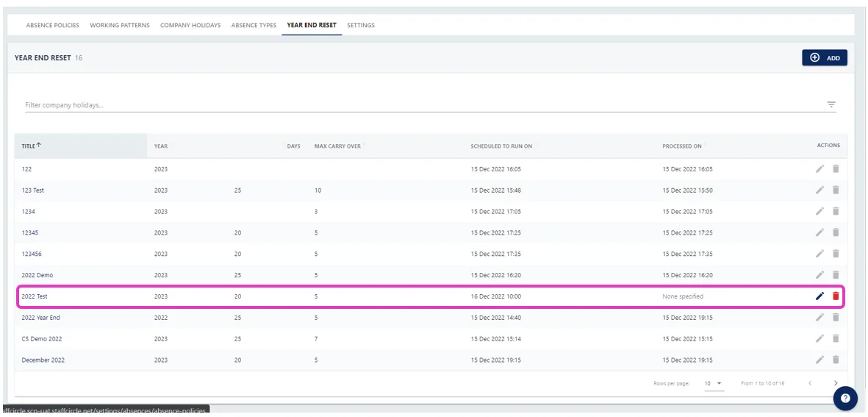The height and width of the screenshot is (417, 868).
Task: Select the Year End Reset tab
Action: click(312, 25)
